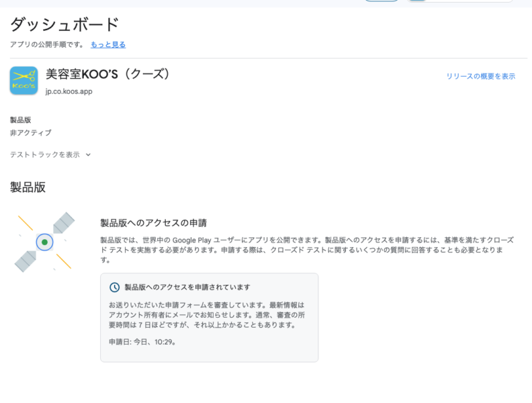The image size is (532, 403).
Task: Click the chevron beside テストトラックを表示
Action: (88, 154)
